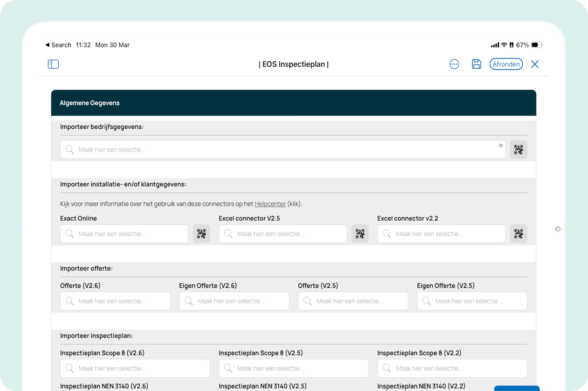Screen dimensions: 588x391
Task: Open the Excel connector v2.2 selector
Action: pos(441,234)
